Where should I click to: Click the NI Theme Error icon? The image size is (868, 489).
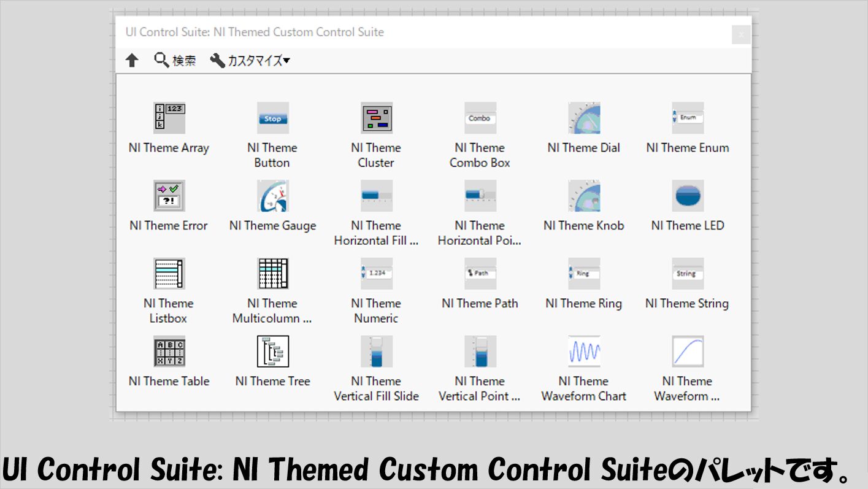coord(169,196)
